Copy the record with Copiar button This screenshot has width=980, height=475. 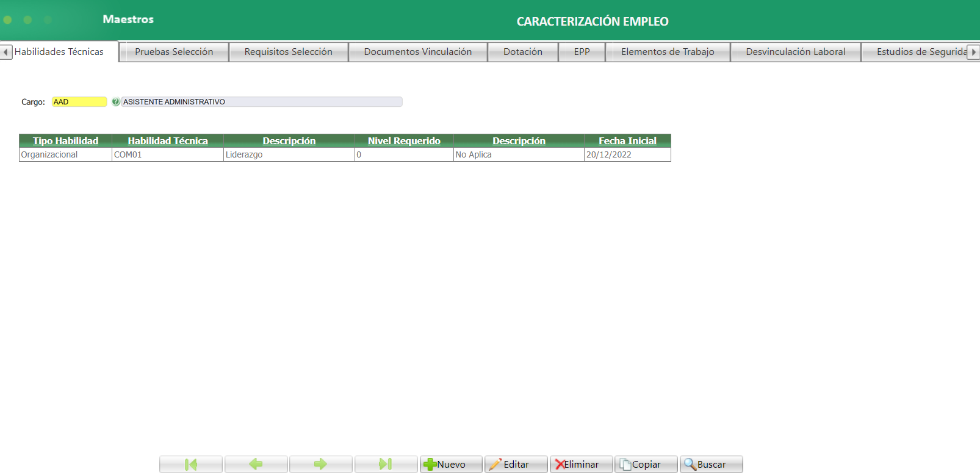[646, 464]
